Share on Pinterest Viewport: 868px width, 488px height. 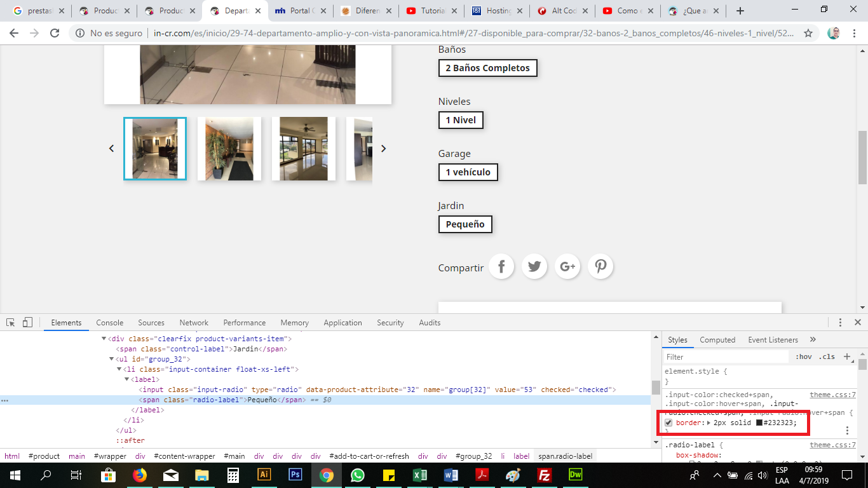[x=600, y=267]
